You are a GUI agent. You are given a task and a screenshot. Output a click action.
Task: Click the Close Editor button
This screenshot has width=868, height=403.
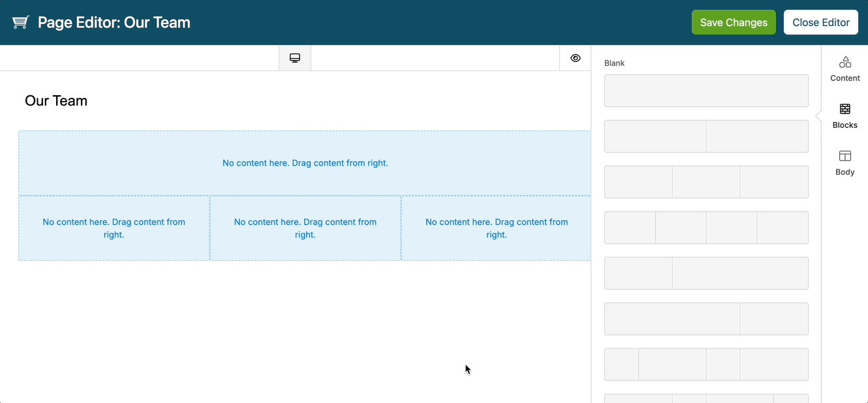tap(820, 22)
